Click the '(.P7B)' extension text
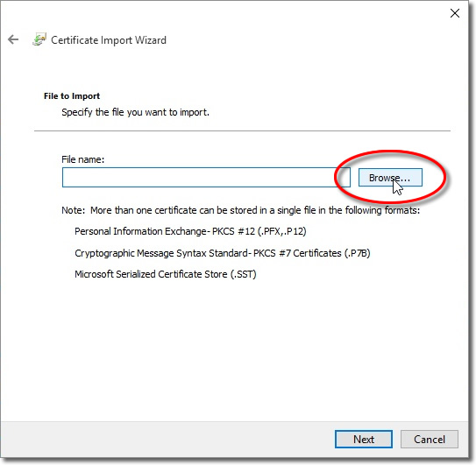This screenshot has width=476, height=465. coord(357,253)
